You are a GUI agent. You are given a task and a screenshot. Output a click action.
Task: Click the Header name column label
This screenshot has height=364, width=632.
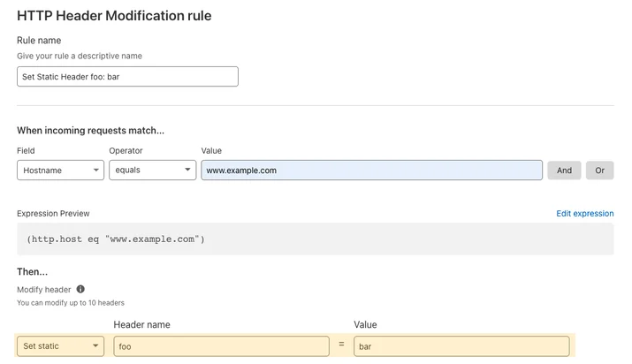(x=142, y=324)
